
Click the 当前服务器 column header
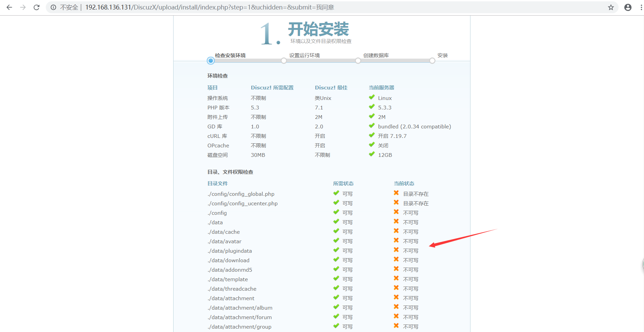coord(382,88)
